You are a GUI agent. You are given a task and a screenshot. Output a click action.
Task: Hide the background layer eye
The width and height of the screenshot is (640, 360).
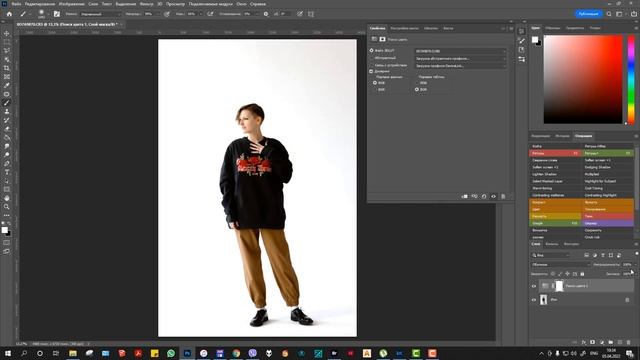(534, 300)
